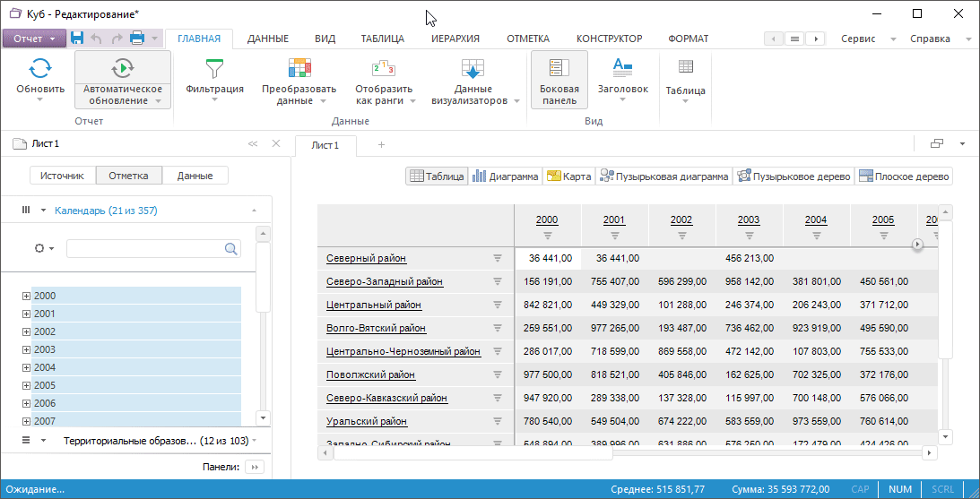980x499 pixels.
Task: Select the Данные panel tab
Action: coord(195,176)
